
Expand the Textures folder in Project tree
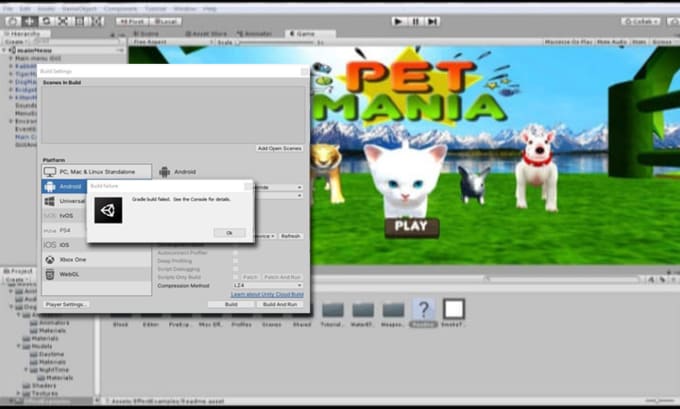[x=19, y=393]
